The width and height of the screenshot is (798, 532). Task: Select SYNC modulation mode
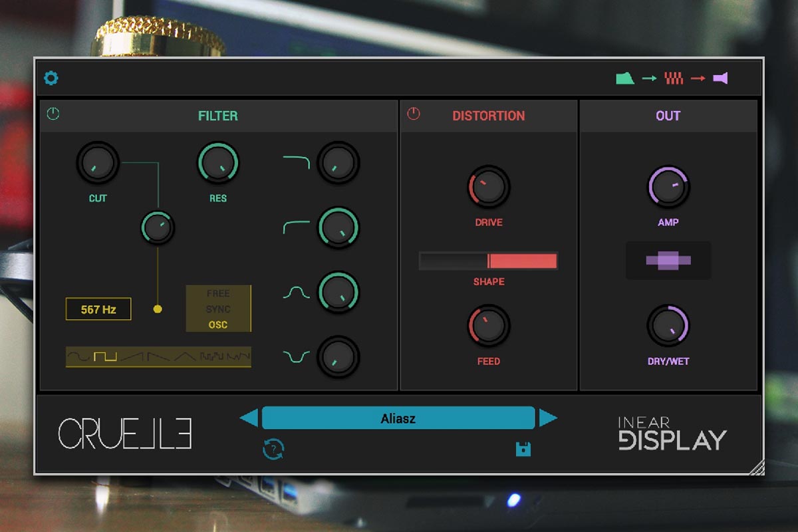218,309
